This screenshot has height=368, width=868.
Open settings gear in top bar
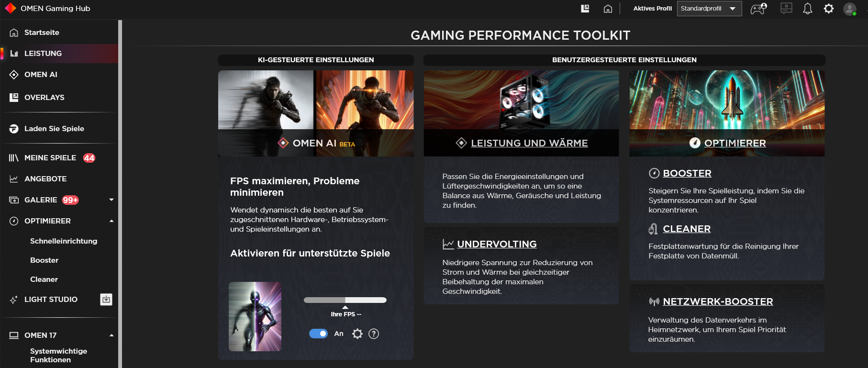pos(829,9)
